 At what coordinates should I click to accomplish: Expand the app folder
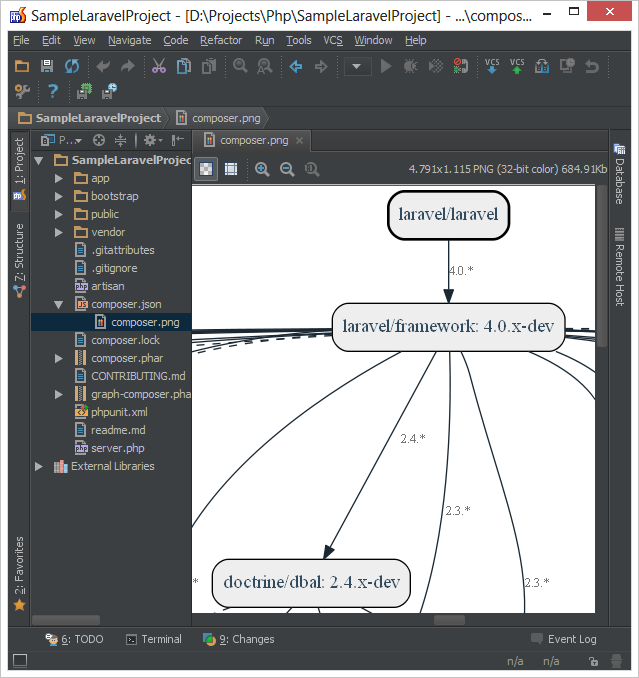pyautogui.click(x=59, y=178)
